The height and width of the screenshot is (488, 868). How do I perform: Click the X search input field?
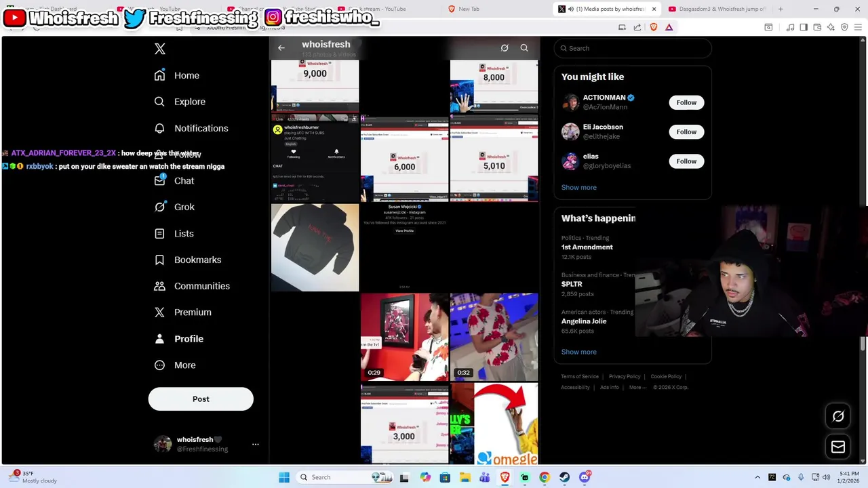[633, 48]
